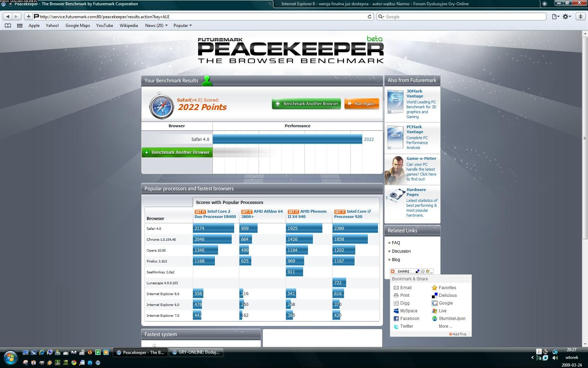The image size is (588, 368).
Task: Show Top Sites grid icon
Action: (20, 26)
